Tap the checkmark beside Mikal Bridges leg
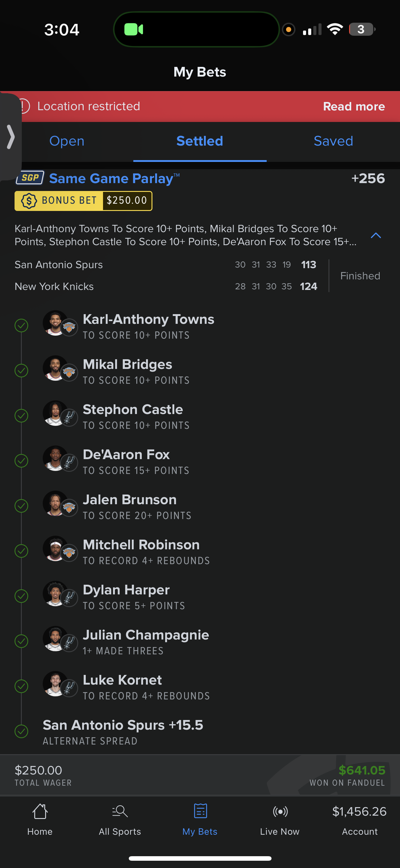 click(x=21, y=371)
